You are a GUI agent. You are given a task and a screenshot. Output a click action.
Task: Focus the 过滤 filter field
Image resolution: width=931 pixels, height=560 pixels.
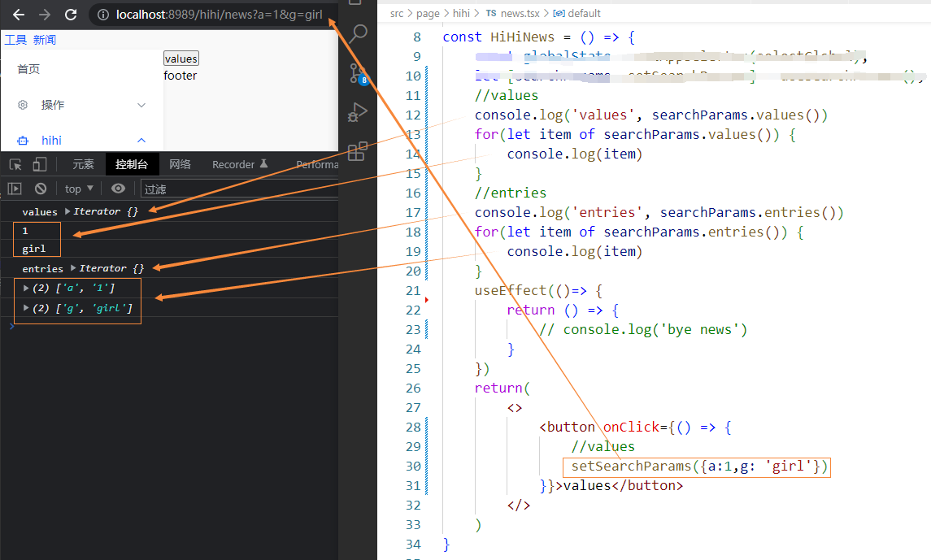239,189
